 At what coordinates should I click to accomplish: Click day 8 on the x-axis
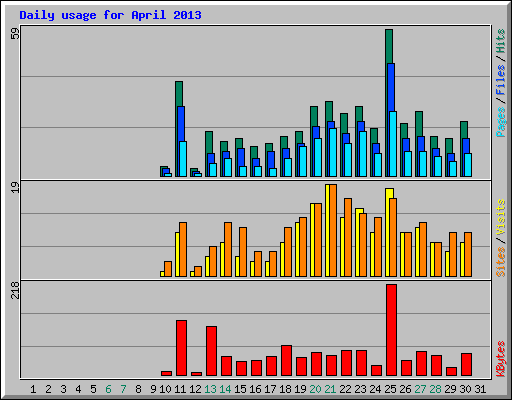(138, 389)
